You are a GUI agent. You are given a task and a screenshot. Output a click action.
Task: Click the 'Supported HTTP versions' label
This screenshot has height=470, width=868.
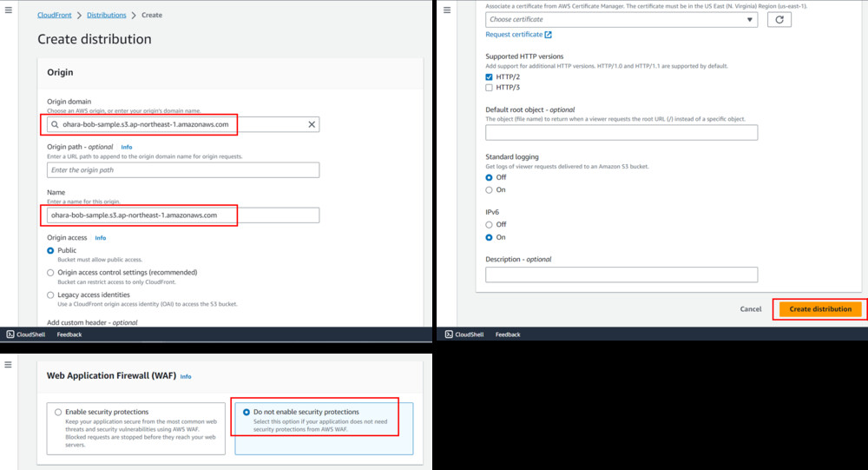pos(524,56)
